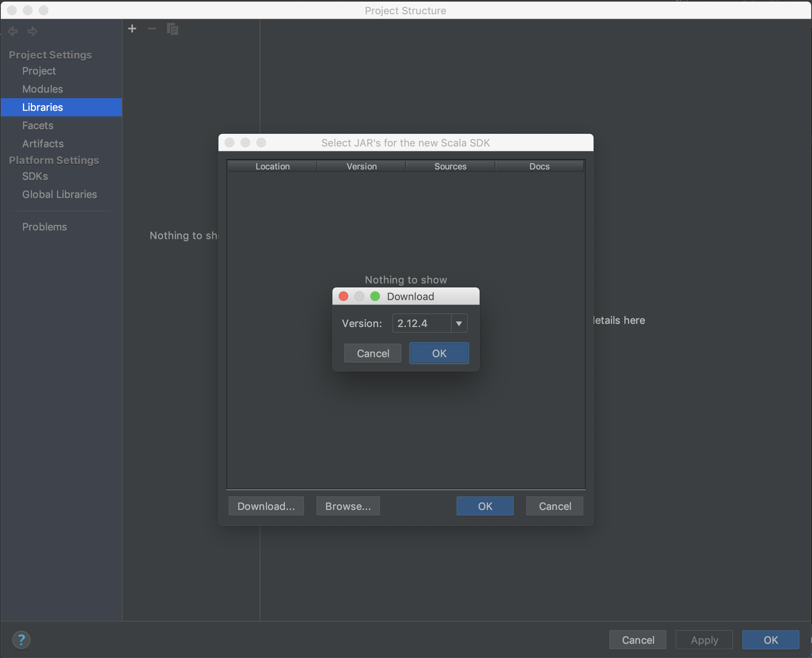Click OK in Select JAR's dialog
Viewport: 812px width, 658px height.
coord(485,506)
